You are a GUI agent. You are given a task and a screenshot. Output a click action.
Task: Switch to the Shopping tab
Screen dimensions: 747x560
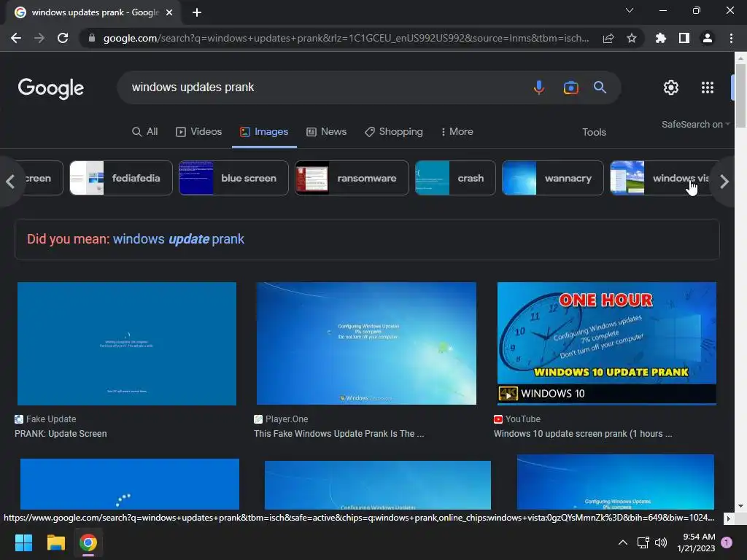coord(393,132)
